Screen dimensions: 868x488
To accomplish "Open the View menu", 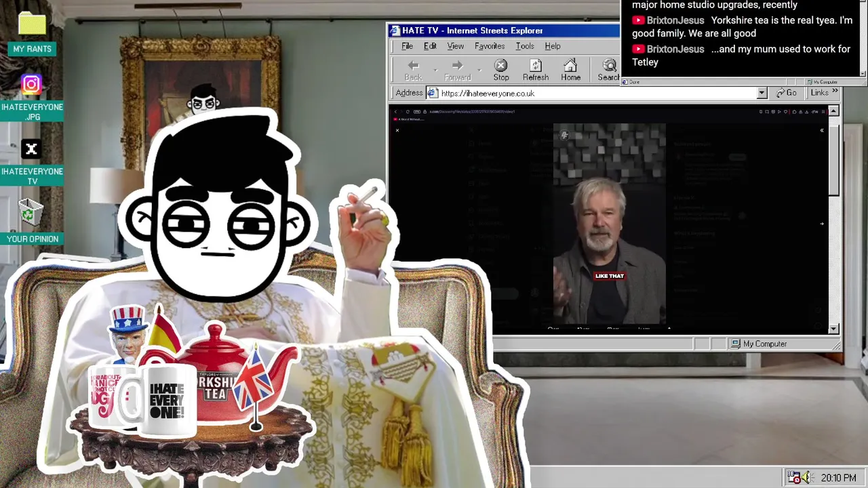I will click(455, 46).
